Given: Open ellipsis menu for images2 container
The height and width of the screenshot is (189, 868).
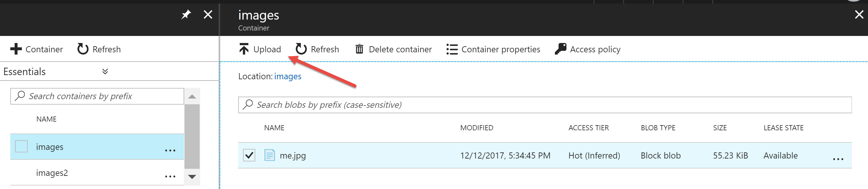Looking at the screenshot, I should click(170, 176).
